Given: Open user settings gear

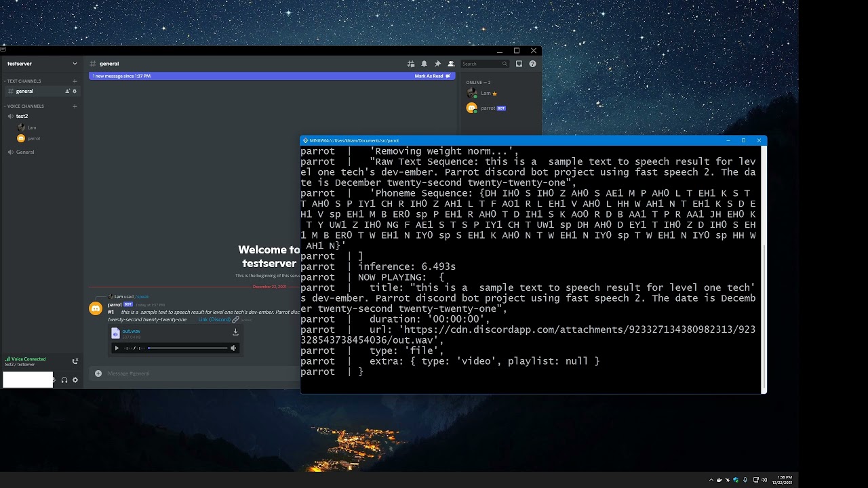Looking at the screenshot, I should click(75, 380).
